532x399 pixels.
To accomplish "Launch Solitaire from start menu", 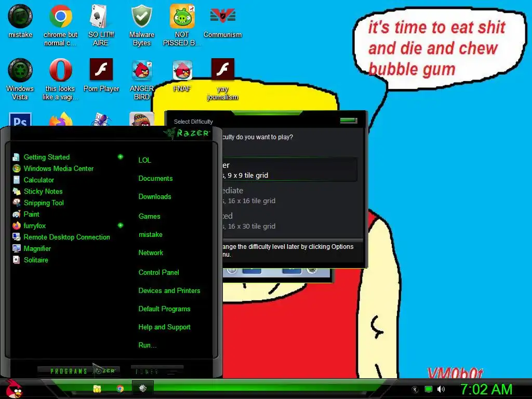I will [x=30, y=260].
